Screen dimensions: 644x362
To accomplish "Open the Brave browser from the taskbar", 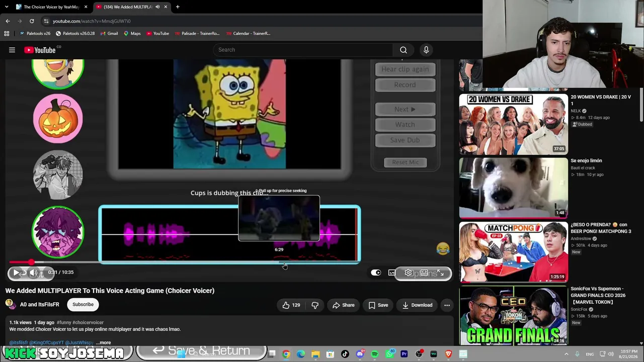I will (448, 354).
